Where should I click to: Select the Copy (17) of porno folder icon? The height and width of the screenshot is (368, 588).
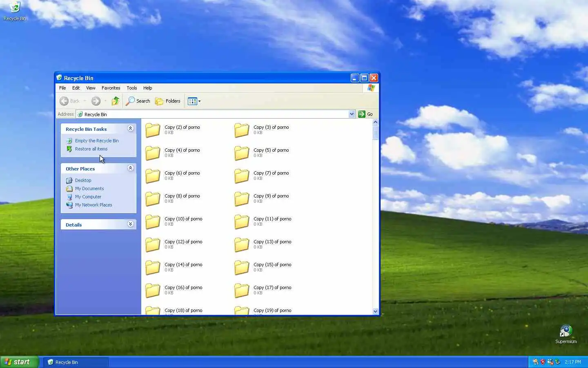[242, 290]
